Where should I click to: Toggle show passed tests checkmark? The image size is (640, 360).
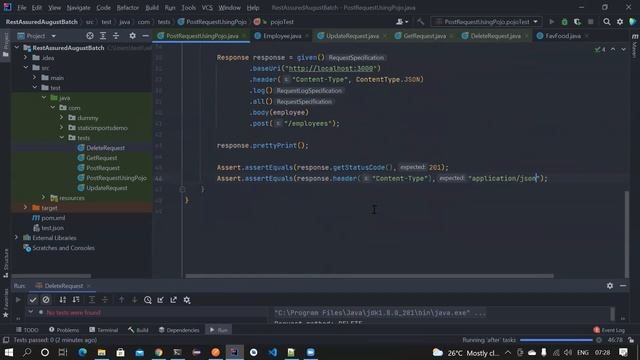click(x=33, y=300)
